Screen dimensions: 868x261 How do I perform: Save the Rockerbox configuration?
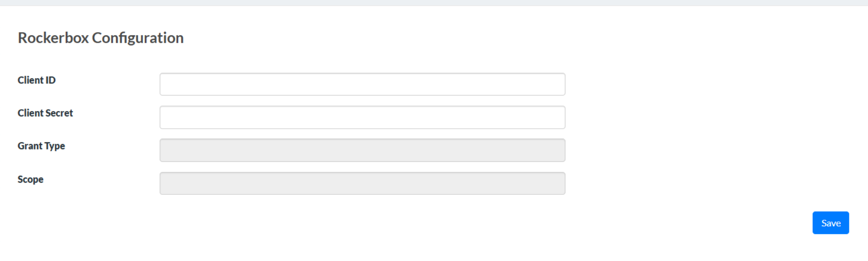830,223
